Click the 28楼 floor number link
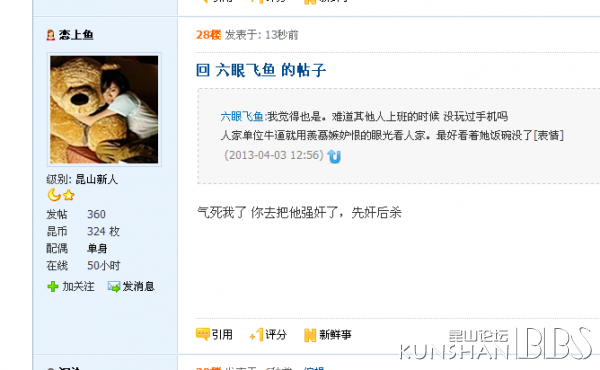Screen dimensions: 600x370 click(209, 35)
